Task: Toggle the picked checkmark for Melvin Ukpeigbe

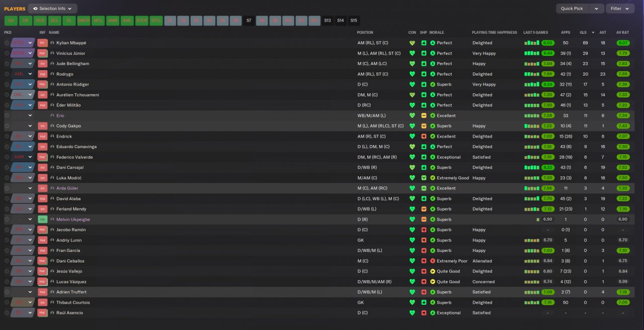Action: coord(7,220)
